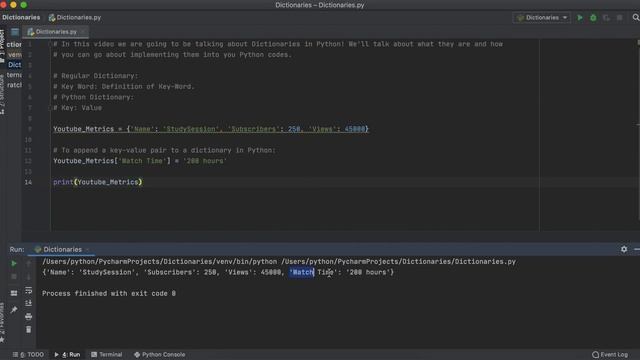Run the Dictionaries configuration with green play button
Screen dimensions: 640x360
pos(580,18)
